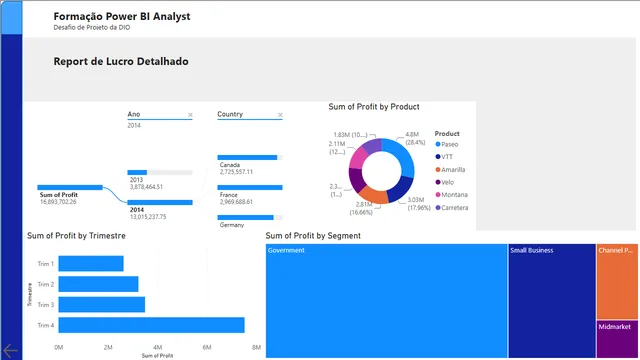Click the Desafio de Projeto da DIO subtitle
This screenshot has height=360, width=640.
pyautogui.click(x=92, y=28)
